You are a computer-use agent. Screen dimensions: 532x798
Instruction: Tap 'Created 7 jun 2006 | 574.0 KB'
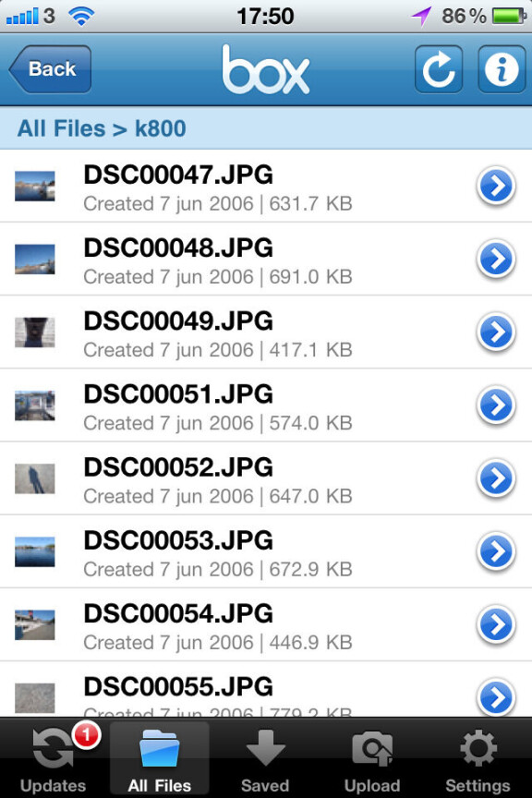(x=218, y=423)
